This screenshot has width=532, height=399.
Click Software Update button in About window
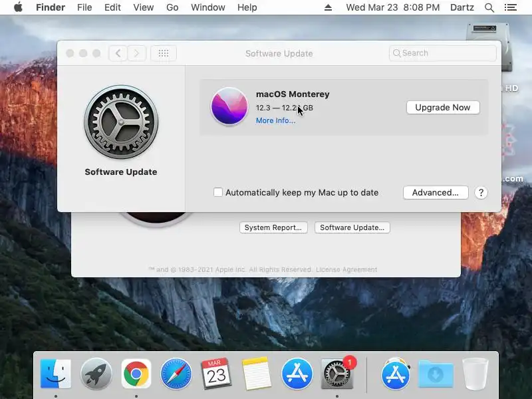tap(352, 227)
